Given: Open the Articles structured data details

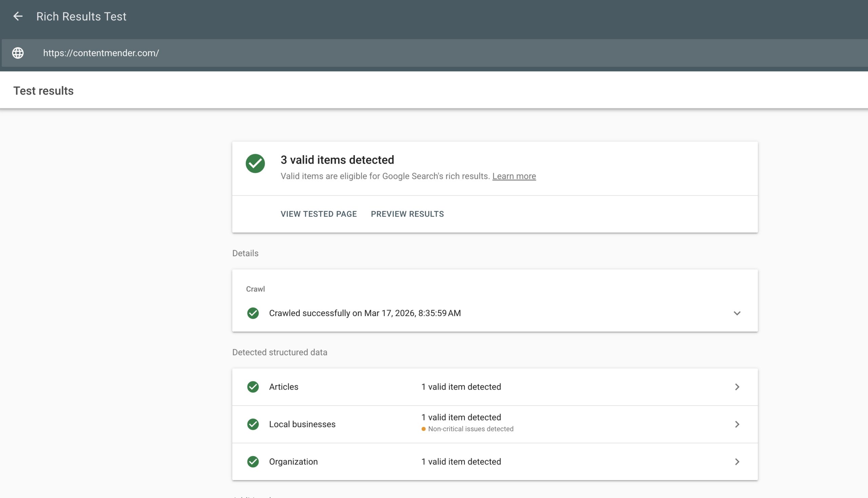Looking at the screenshot, I should (737, 387).
